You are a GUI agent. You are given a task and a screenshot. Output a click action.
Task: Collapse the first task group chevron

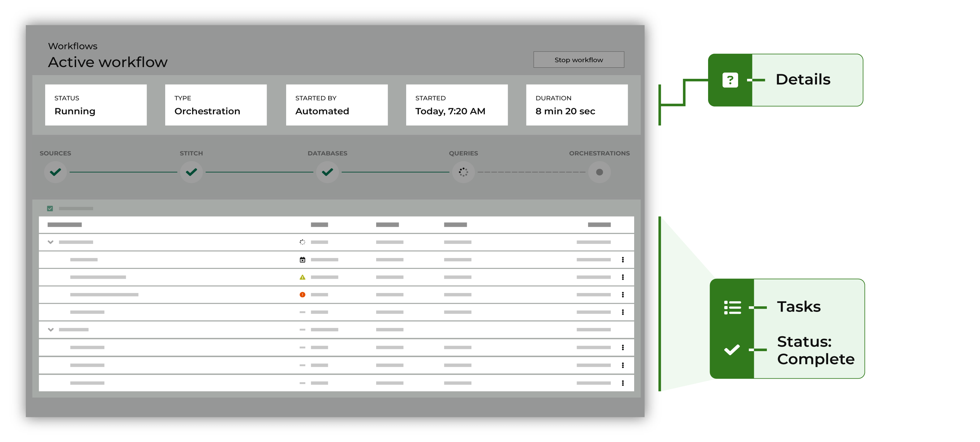tap(51, 242)
